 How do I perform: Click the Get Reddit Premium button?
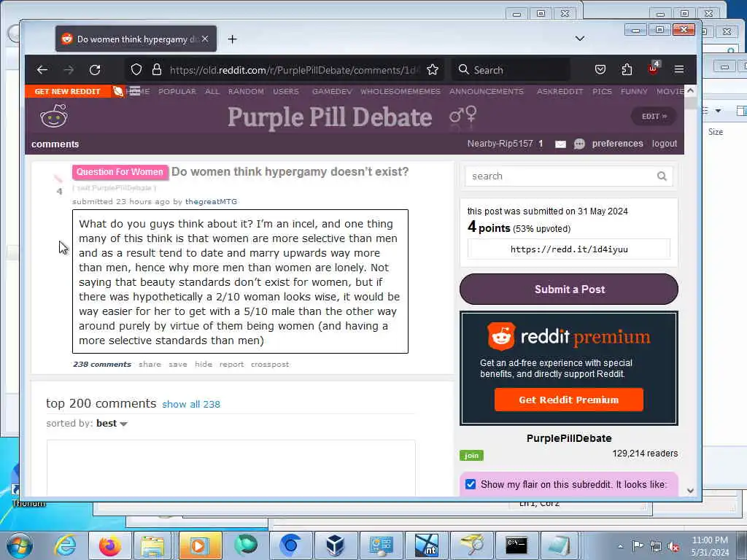pyautogui.click(x=569, y=400)
